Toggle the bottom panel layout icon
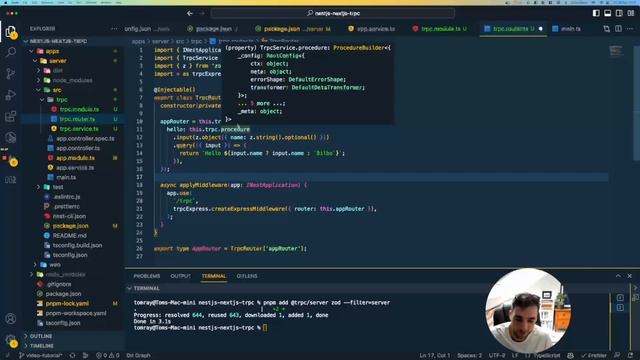 point(607,13)
